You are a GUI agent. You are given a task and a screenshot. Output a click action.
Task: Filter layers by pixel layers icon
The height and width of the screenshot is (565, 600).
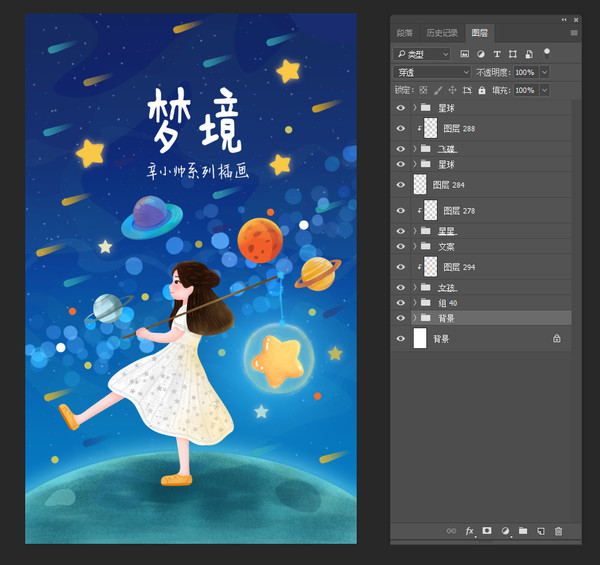click(x=465, y=54)
